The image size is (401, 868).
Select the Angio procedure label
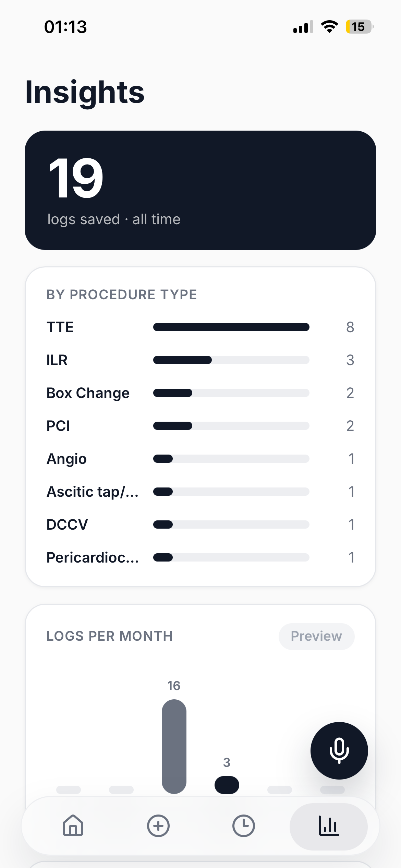point(66,459)
